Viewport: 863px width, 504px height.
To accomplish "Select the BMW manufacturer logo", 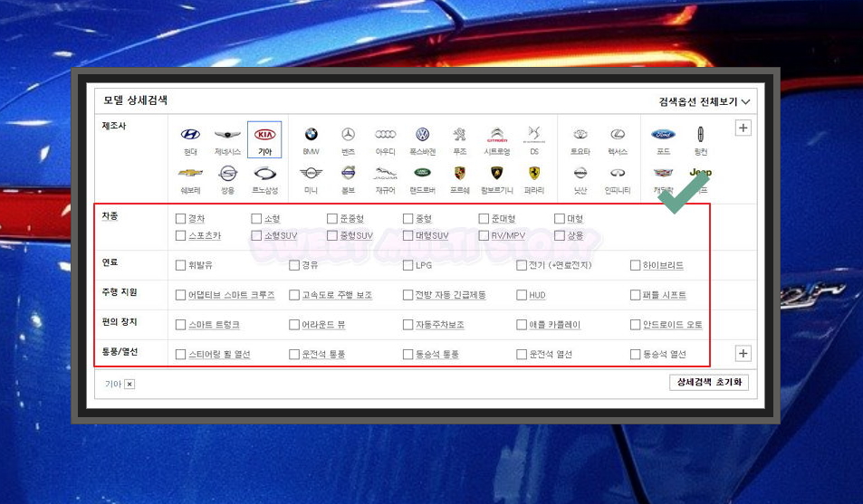I will tap(311, 134).
